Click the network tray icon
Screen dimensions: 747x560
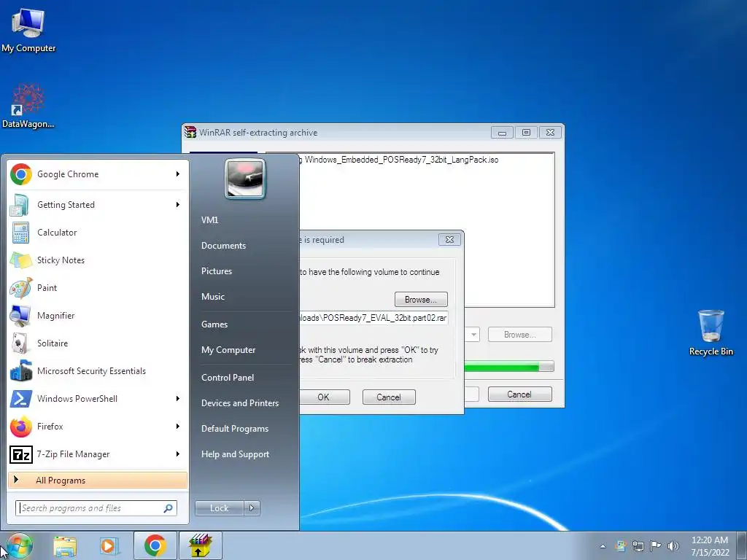click(638, 546)
